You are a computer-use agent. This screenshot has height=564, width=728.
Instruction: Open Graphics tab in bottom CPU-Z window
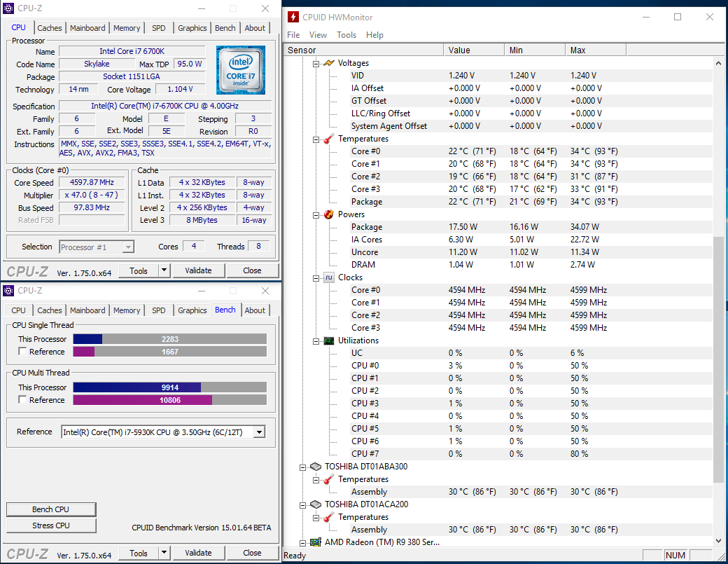click(192, 310)
